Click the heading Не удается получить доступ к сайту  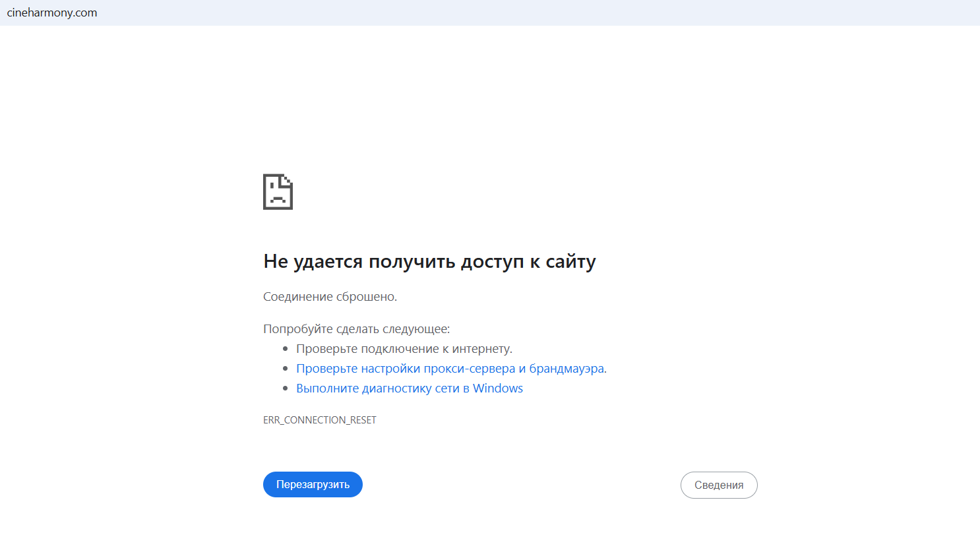pyautogui.click(x=429, y=262)
